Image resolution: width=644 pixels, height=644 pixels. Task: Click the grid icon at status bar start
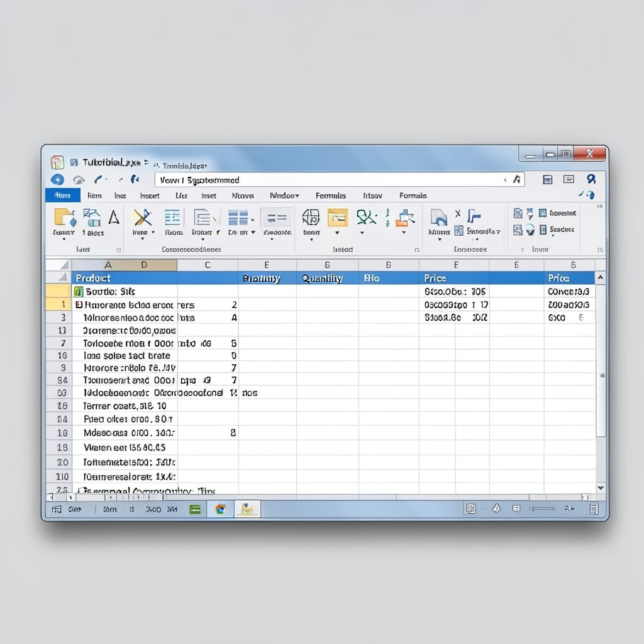[56, 509]
